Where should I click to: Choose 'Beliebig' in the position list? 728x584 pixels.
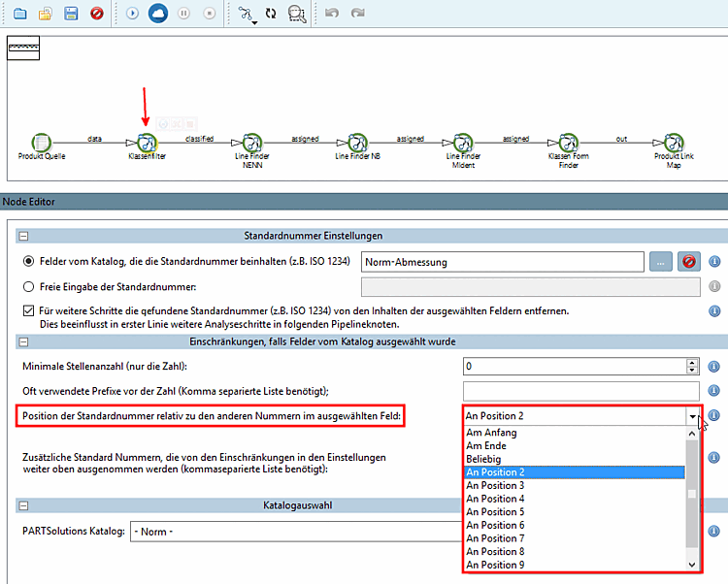[x=483, y=459]
